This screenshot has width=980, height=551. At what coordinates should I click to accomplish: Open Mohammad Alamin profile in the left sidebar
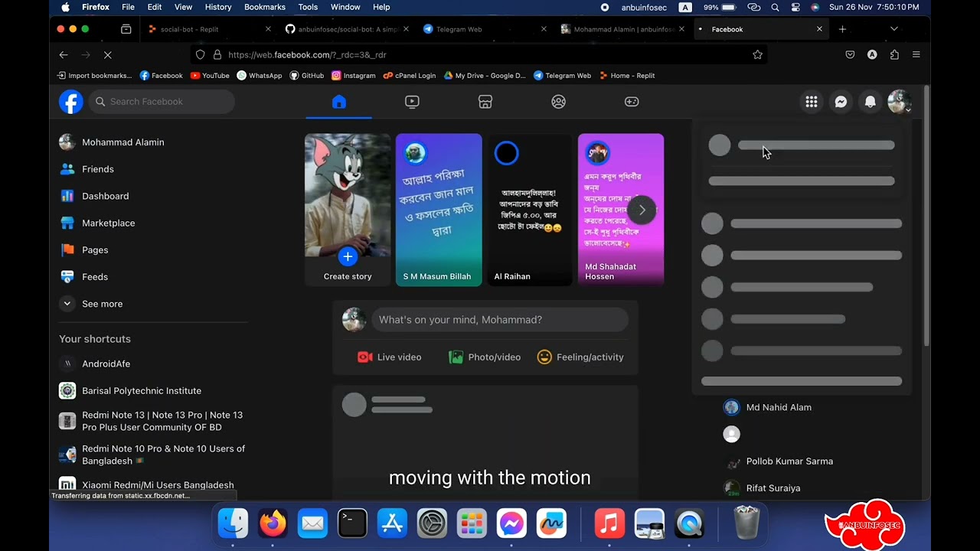click(x=153, y=142)
